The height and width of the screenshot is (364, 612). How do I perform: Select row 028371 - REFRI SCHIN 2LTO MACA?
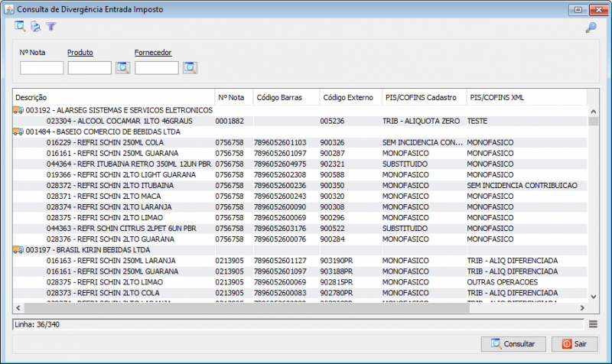300,197
